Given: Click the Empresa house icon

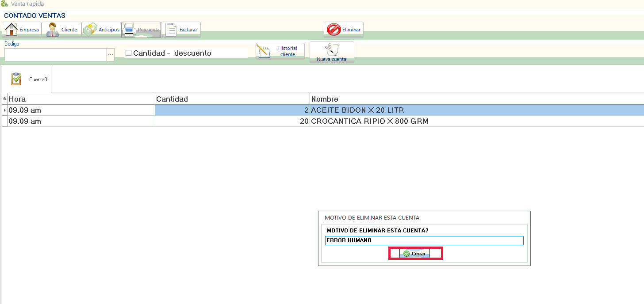Looking at the screenshot, I should tap(11, 30).
